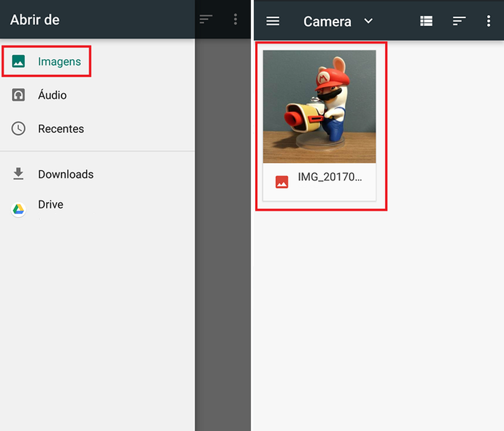Screen dimensions: 504x431
Task: Click the Áudio headphones icon
Action: pos(18,95)
